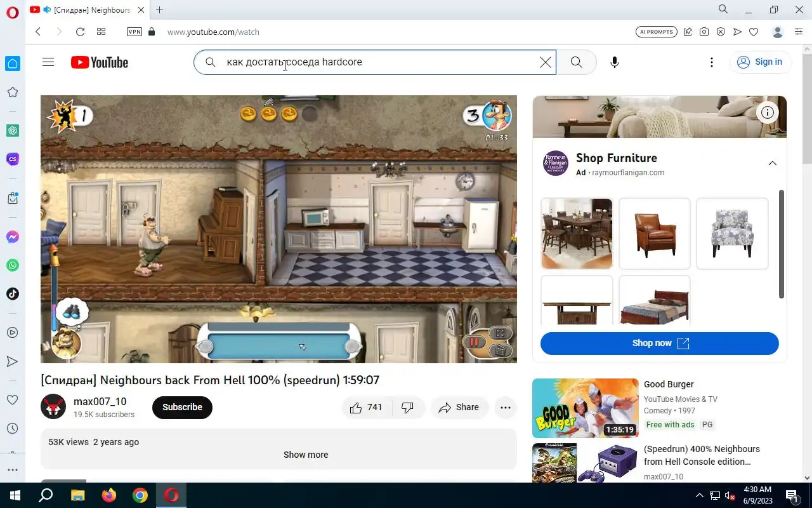Open sidebar setup three dots

[12, 471]
